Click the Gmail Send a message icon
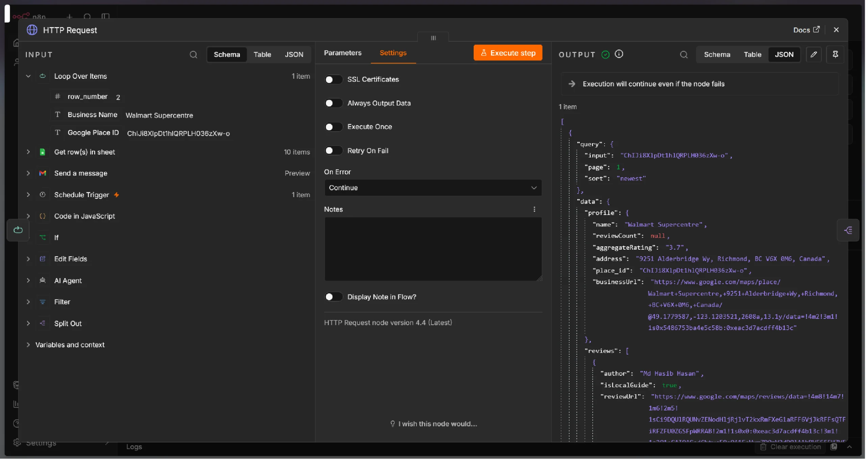 pyautogui.click(x=42, y=173)
